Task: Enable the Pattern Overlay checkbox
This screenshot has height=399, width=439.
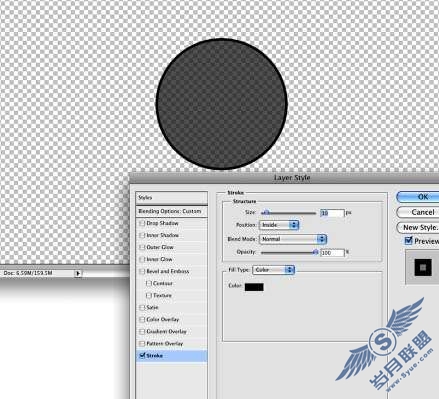Action: [142, 343]
